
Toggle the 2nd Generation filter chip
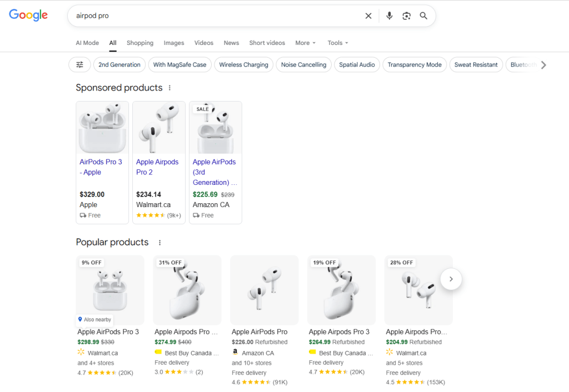[119, 65]
